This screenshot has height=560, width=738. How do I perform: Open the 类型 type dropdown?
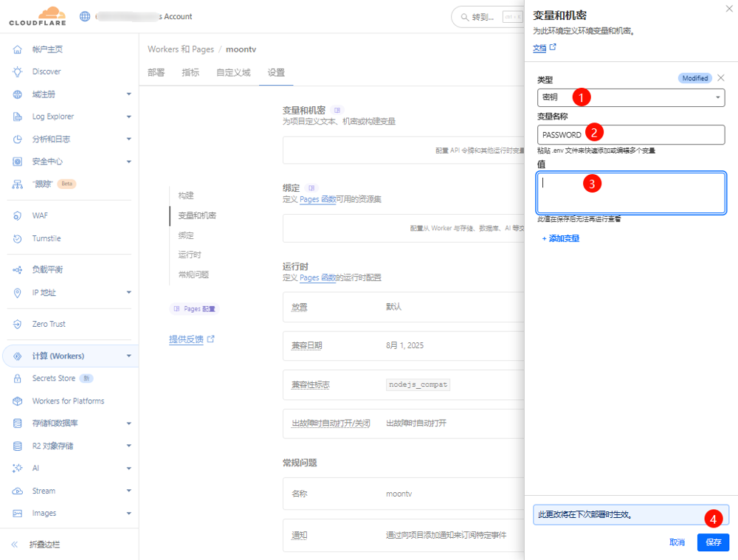631,97
